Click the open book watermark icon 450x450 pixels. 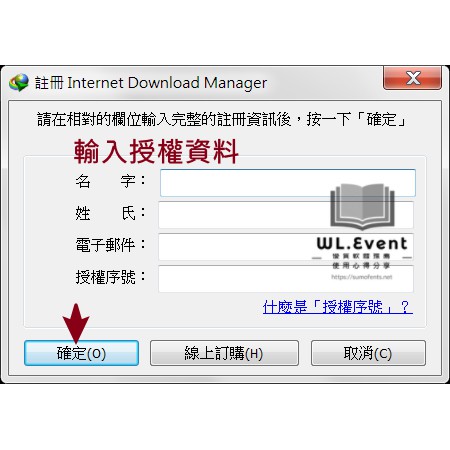point(362,206)
